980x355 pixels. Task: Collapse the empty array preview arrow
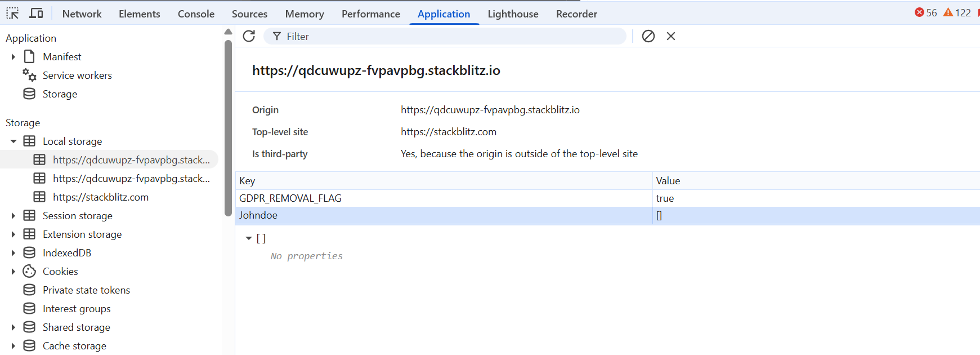[x=248, y=238]
